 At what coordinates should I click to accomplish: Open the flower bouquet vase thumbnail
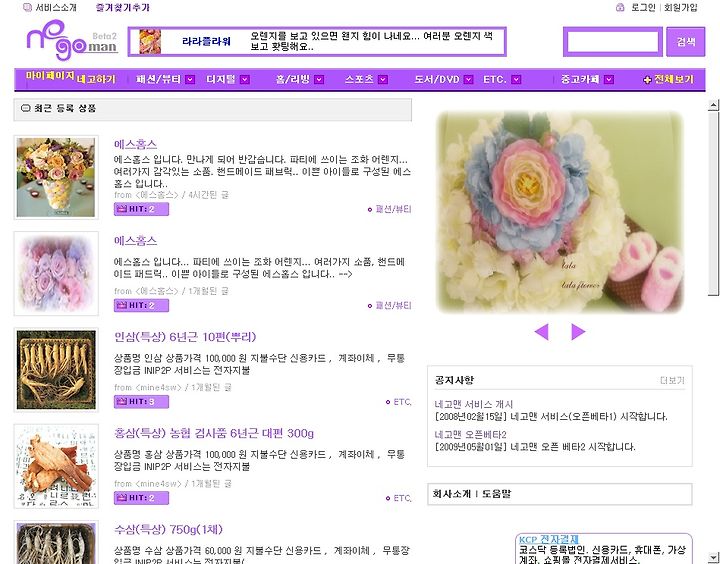tap(56, 177)
